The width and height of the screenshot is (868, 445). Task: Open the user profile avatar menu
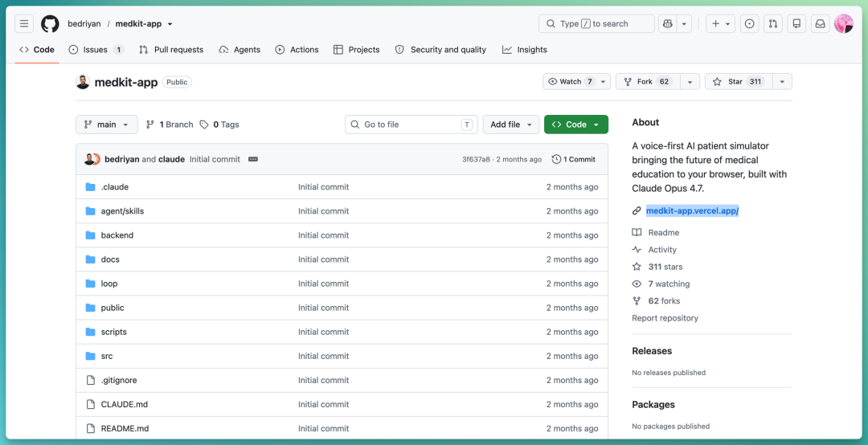[x=844, y=24]
